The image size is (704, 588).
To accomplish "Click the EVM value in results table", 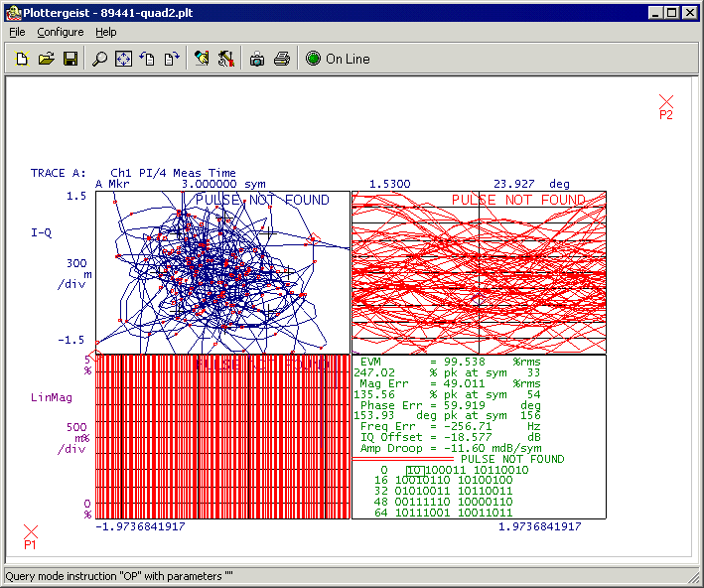I will [465, 363].
